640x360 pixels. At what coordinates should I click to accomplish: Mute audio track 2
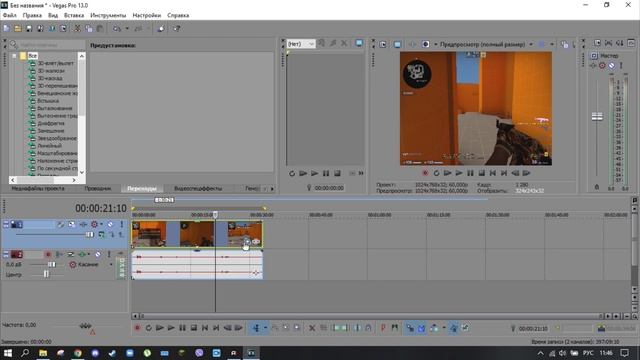coord(98,254)
